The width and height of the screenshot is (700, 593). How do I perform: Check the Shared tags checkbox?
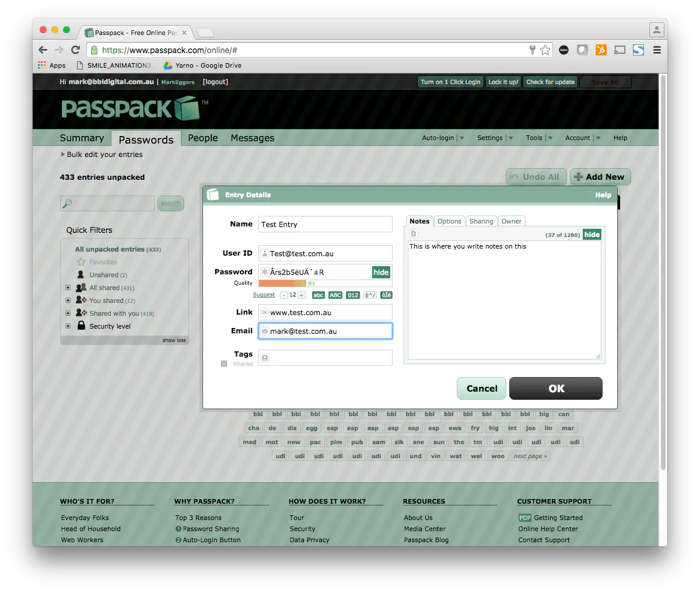224,364
